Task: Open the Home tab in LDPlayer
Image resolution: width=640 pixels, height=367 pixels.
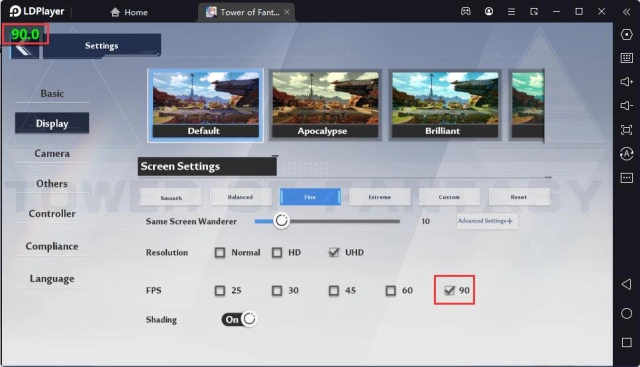Action: coord(129,12)
